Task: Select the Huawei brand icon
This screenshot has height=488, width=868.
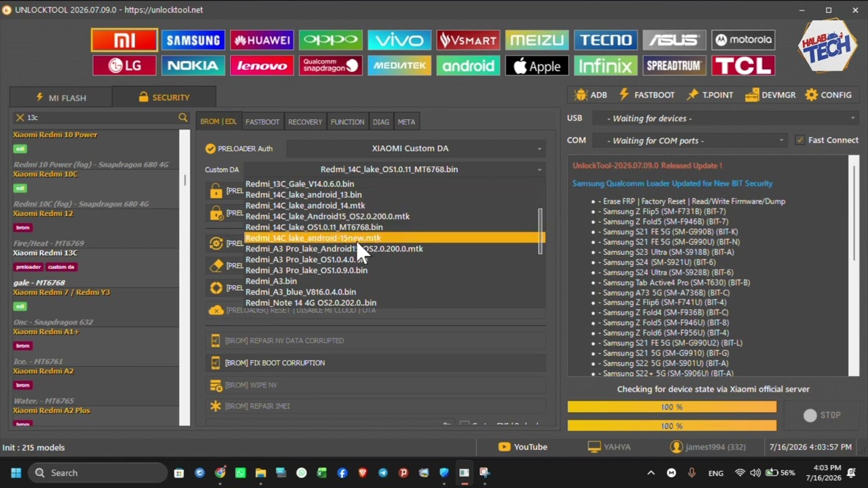Action: pos(262,40)
